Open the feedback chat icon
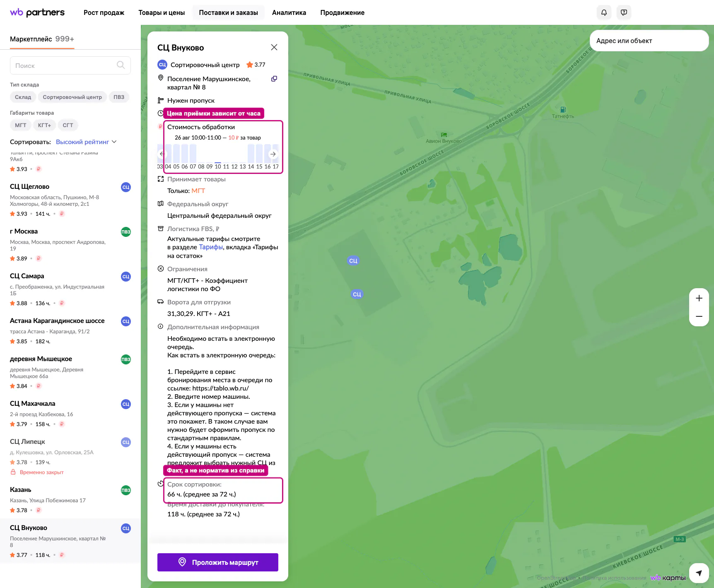The width and height of the screenshot is (714, 588). [624, 12]
